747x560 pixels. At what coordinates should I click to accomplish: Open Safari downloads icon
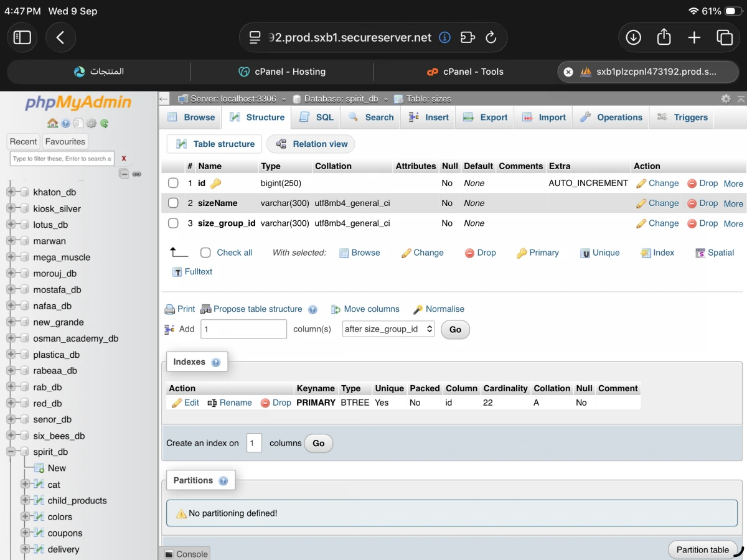tap(634, 38)
